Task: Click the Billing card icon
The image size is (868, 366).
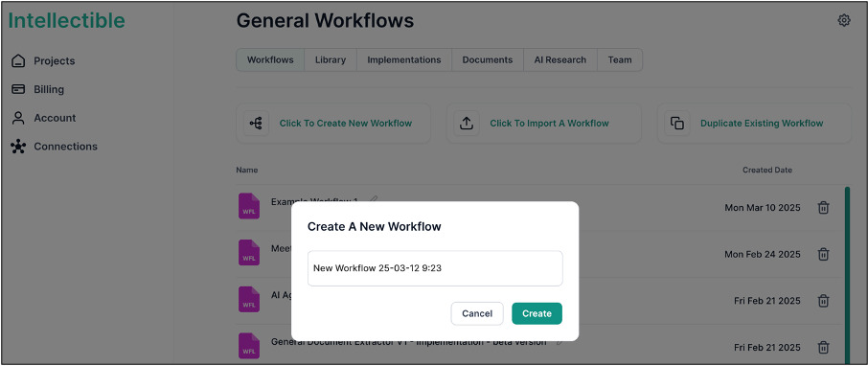Action: 18,89
